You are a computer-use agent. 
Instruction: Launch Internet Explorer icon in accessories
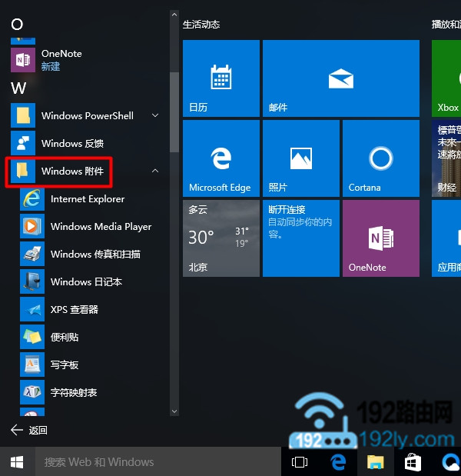32,198
